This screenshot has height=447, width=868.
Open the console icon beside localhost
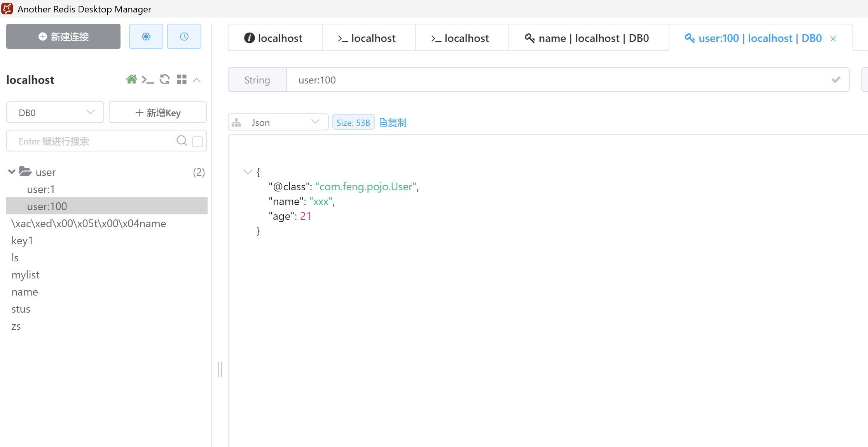[x=148, y=80]
